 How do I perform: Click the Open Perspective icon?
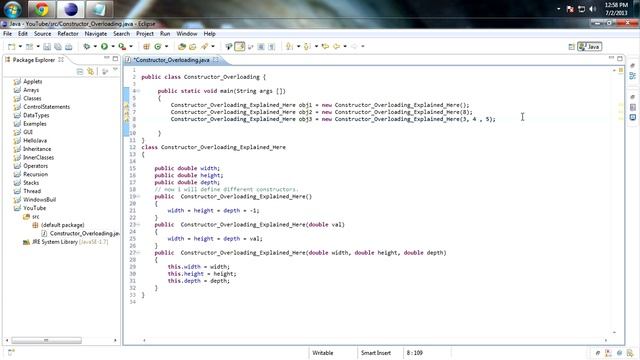pyautogui.click(x=571, y=47)
